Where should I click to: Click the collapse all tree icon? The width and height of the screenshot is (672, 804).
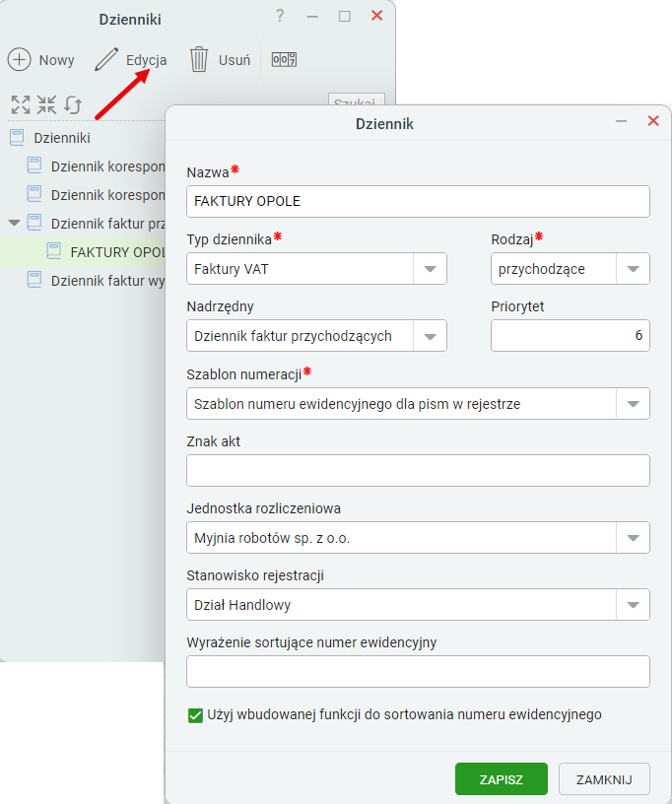tap(46, 104)
